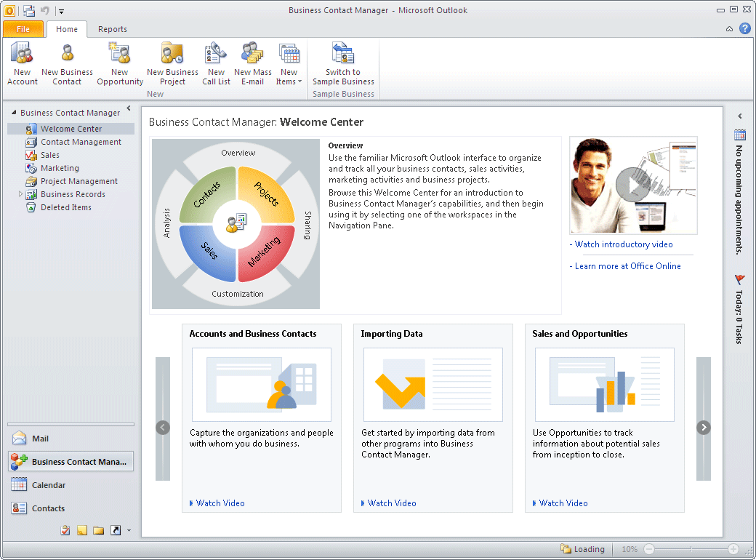Watch Video for Sales and Opportunities
756x560 pixels.
tap(563, 503)
